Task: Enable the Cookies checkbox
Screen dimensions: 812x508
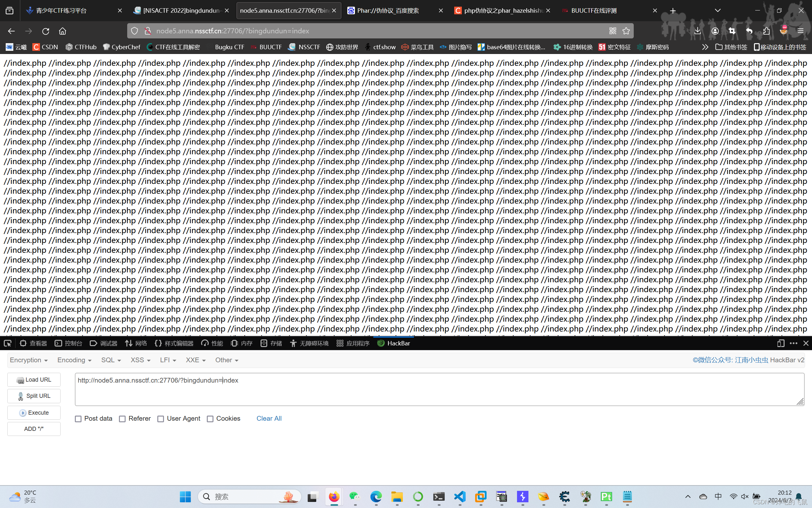Action: tap(210, 419)
